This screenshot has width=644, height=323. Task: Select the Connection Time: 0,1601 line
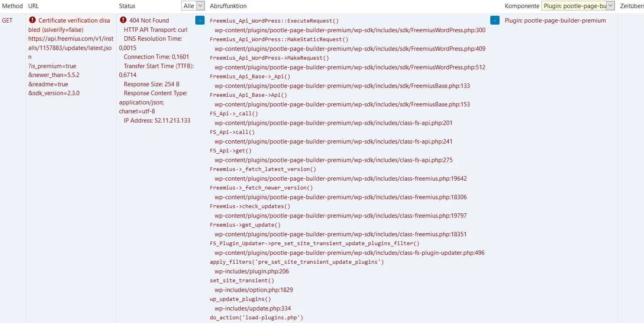(x=157, y=57)
